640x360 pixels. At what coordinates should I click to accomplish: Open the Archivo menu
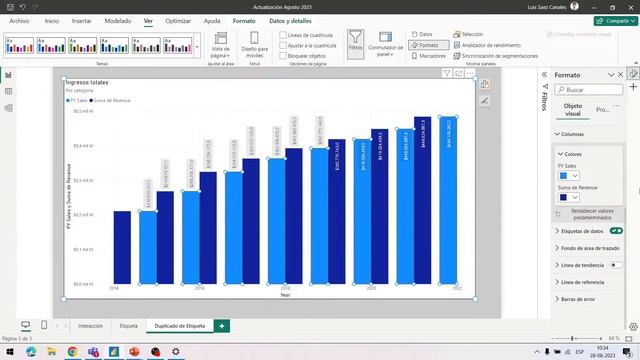point(19,21)
